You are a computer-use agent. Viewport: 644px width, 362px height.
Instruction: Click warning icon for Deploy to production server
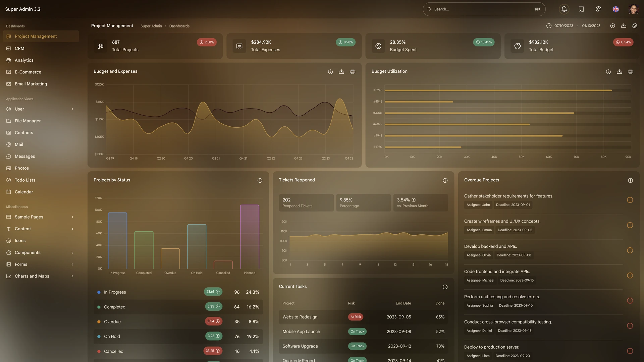coord(630,351)
